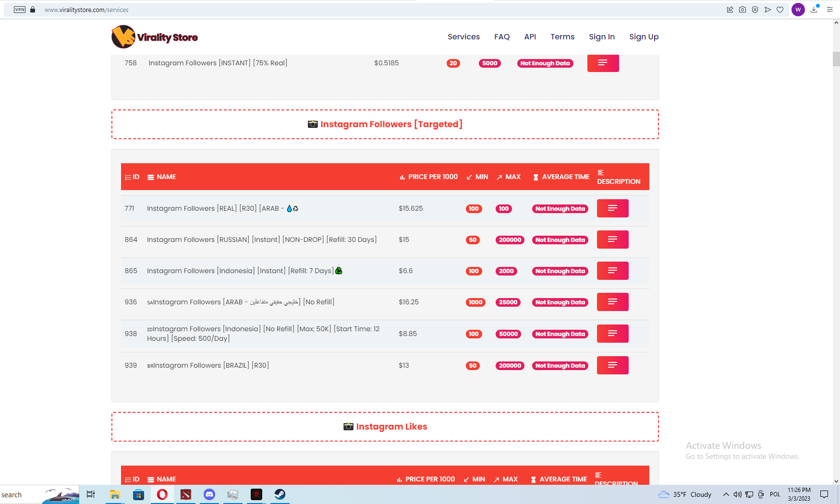Click the $16.25 price cell
Viewport: 840px width, 504px height.
[409, 302]
